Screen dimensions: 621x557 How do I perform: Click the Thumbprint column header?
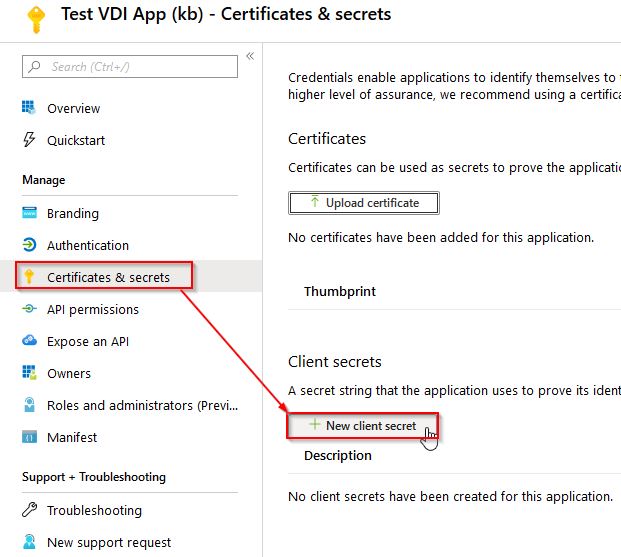pos(340,291)
